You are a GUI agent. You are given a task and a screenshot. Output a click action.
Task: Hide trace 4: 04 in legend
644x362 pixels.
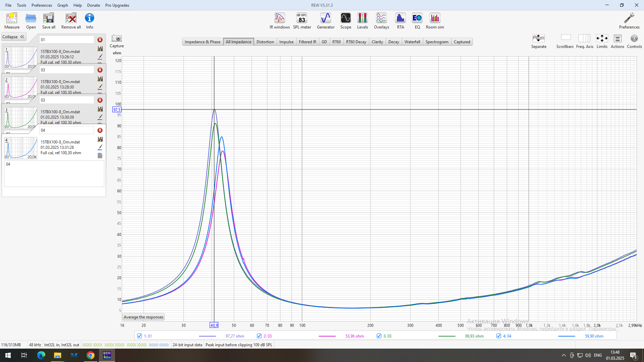coord(499,336)
